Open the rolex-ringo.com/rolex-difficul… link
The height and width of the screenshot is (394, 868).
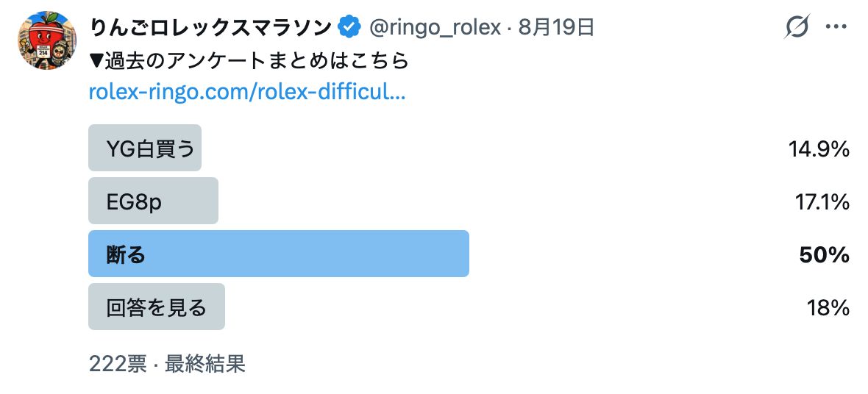[x=247, y=92]
